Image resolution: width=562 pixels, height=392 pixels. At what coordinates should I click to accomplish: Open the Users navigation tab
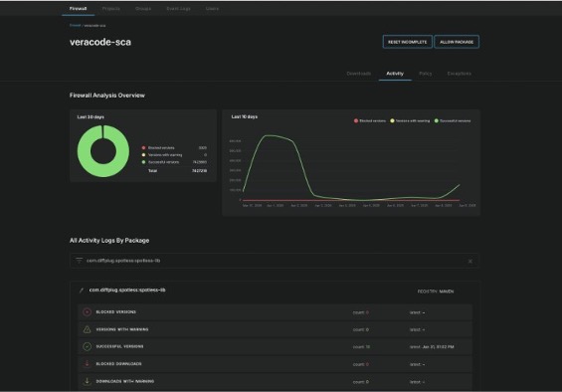(212, 8)
